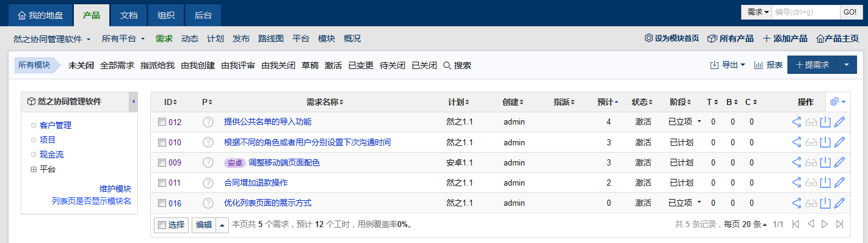Open the 路线图 submenu item

point(271,38)
